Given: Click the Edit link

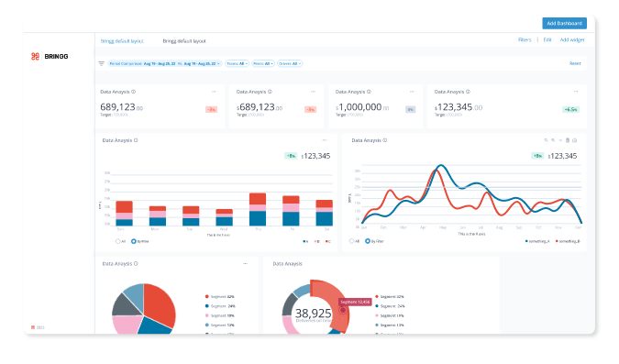Looking at the screenshot, I should [547, 39].
